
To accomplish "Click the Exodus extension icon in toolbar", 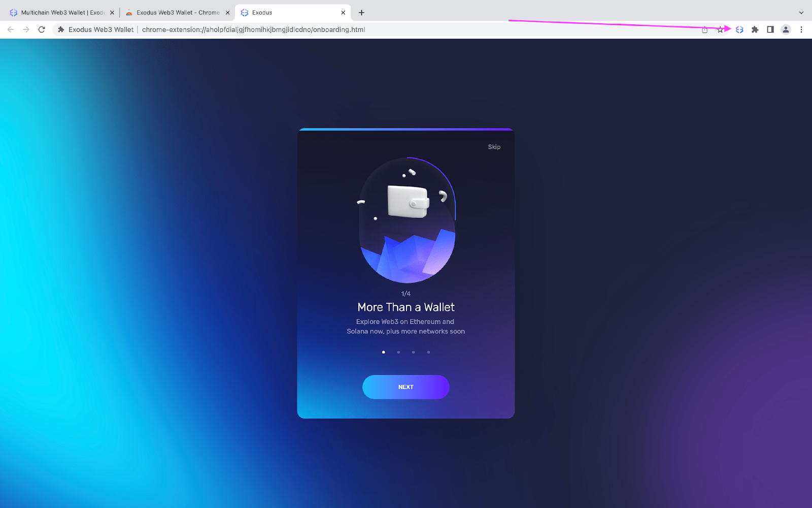I will click(x=739, y=29).
